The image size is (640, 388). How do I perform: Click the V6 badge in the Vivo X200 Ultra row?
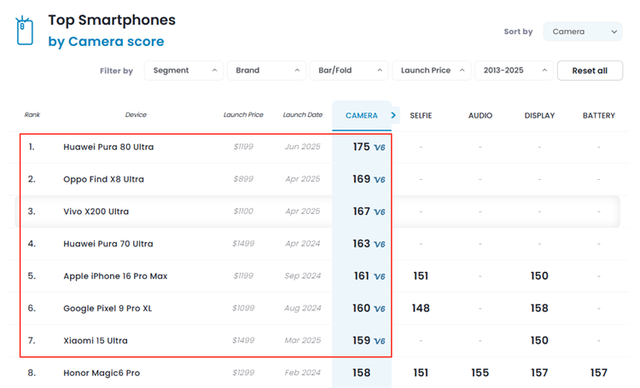(380, 212)
